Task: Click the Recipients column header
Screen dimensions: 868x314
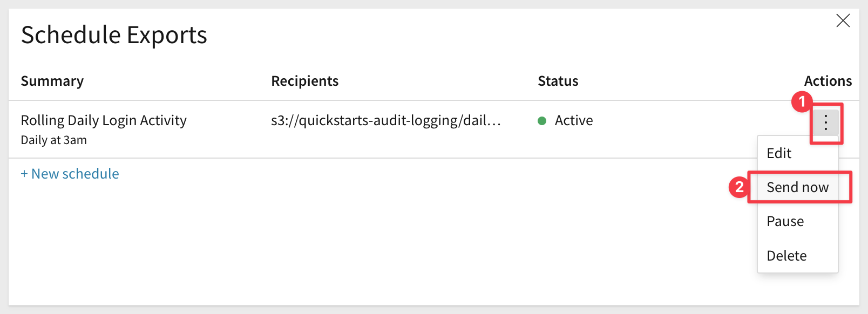Action: [305, 81]
